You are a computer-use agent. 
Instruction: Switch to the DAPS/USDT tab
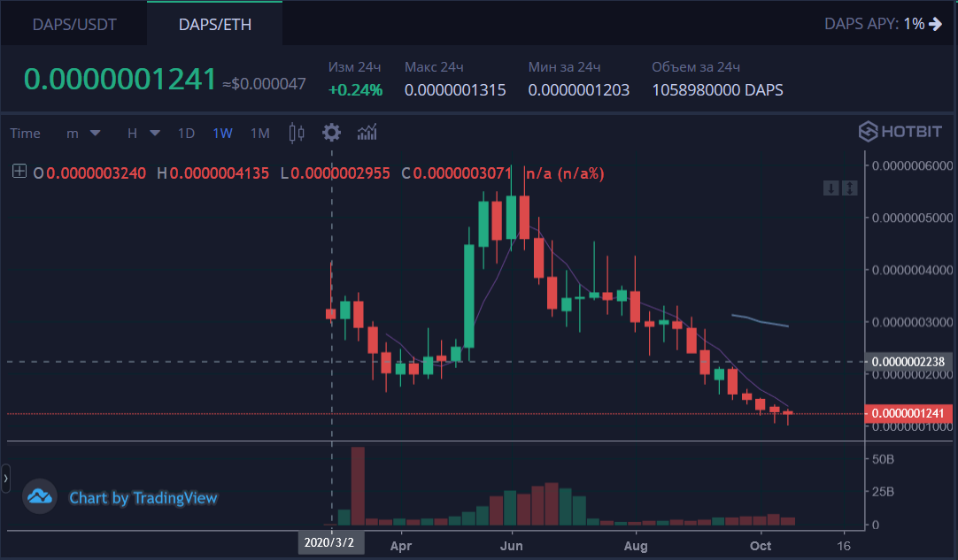pyautogui.click(x=73, y=25)
